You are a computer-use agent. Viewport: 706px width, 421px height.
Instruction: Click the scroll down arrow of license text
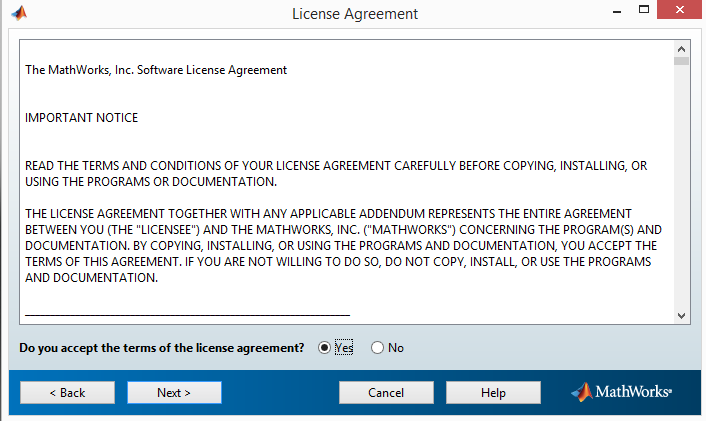(x=682, y=315)
